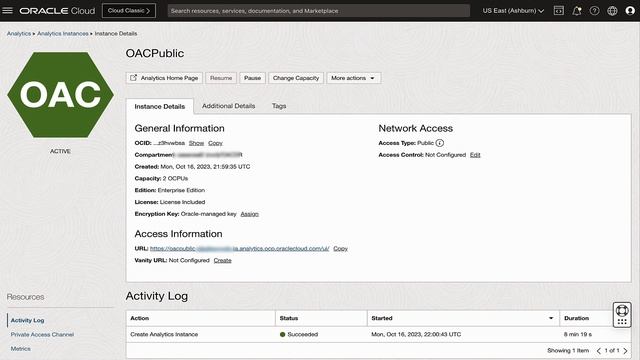Click the Change Capacity button
Screen dimensions: 640x360
coord(296,78)
